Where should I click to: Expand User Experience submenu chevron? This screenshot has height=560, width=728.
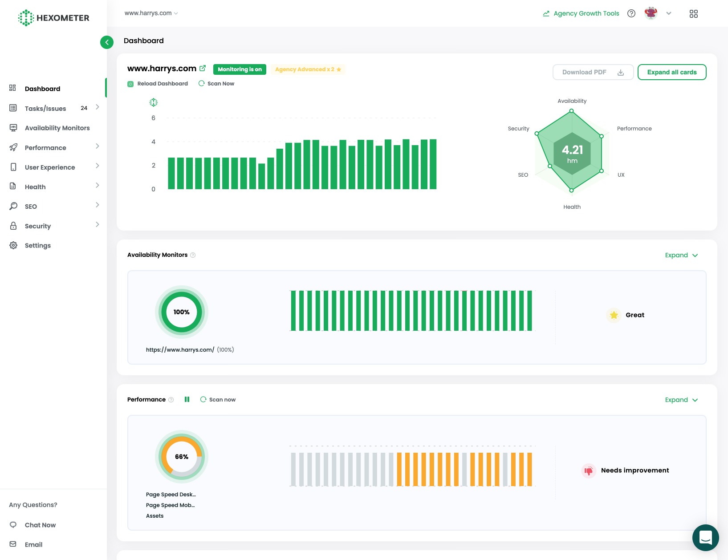[x=98, y=166]
